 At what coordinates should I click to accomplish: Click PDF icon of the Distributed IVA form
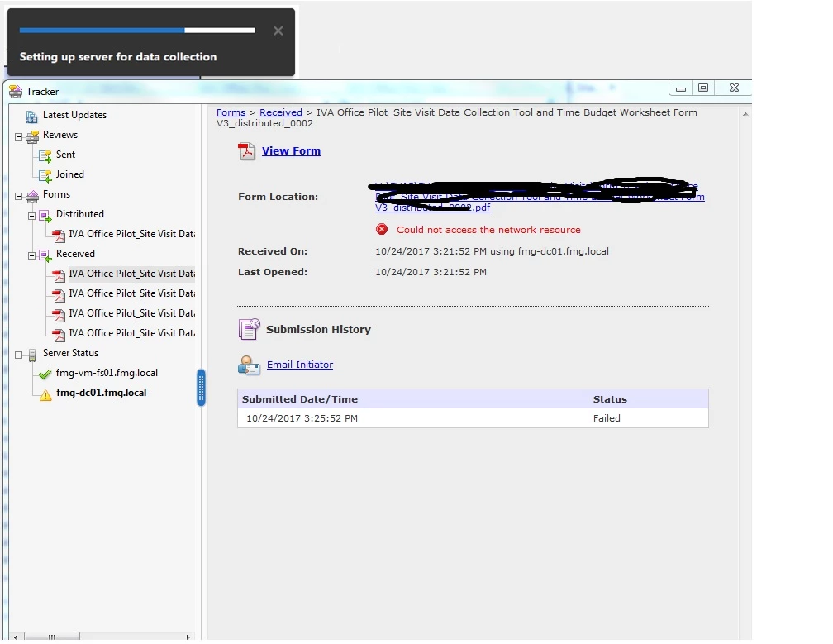[x=59, y=236]
